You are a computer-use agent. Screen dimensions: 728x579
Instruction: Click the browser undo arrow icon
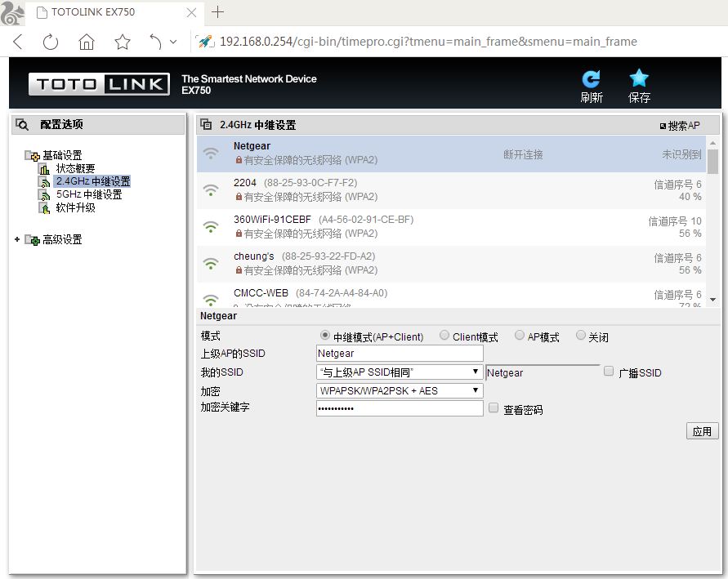tap(155, 42)
